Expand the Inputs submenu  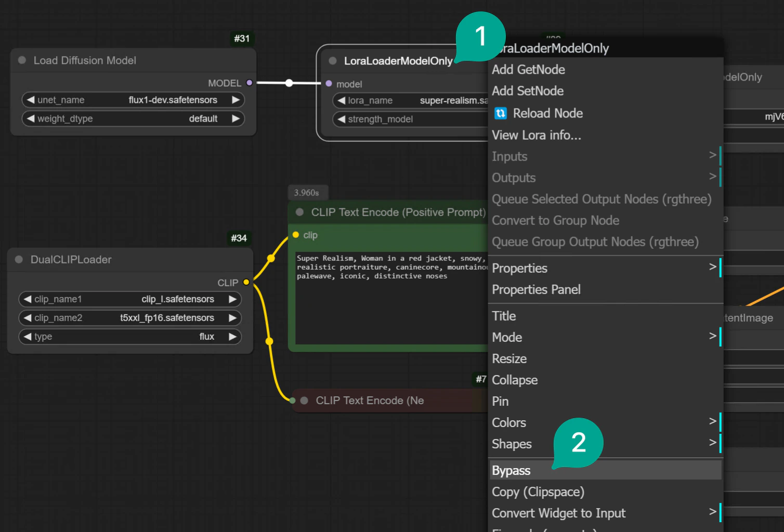coord(606,156)
